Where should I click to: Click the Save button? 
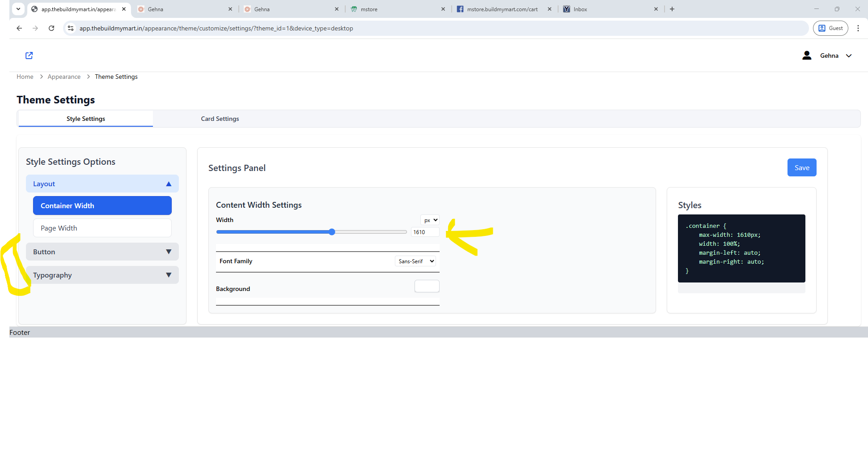pos(802,167)
